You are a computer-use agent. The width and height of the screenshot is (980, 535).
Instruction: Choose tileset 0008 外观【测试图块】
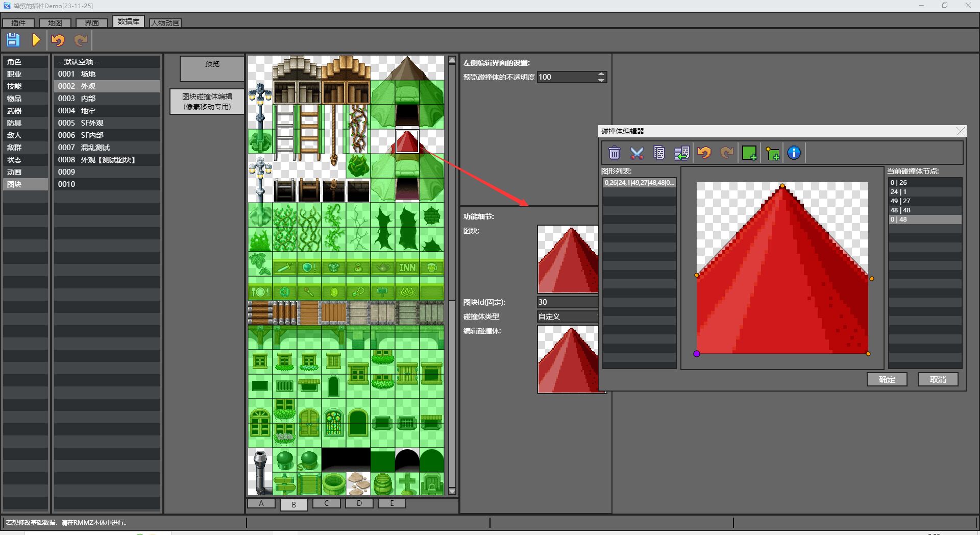pos(107,160)
